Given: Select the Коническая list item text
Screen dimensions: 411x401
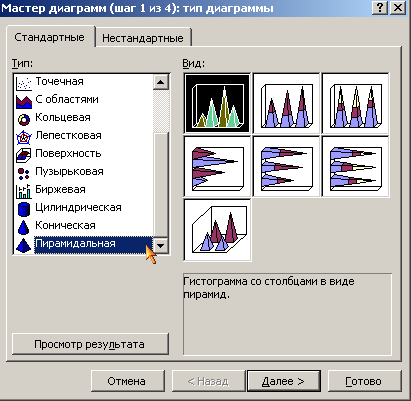Looking at the screenshot, I should 65,225.
